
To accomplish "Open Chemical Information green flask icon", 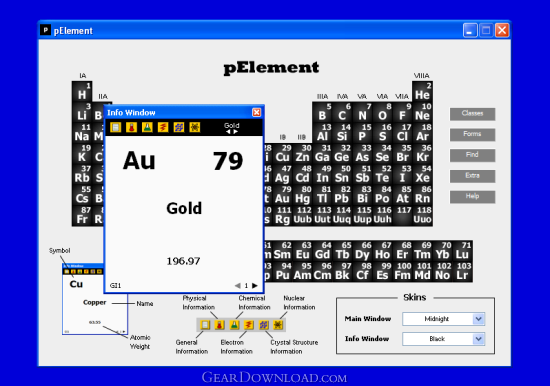I will tap(147, 127).
